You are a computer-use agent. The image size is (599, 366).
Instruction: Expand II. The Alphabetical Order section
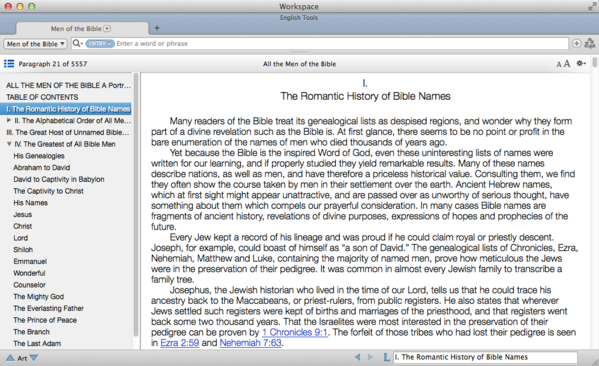9,120
